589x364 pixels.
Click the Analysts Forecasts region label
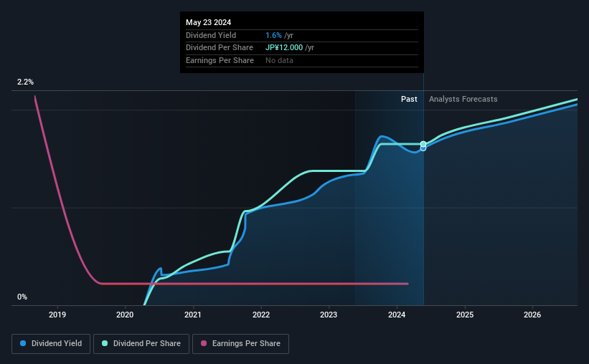coord(463,99)
